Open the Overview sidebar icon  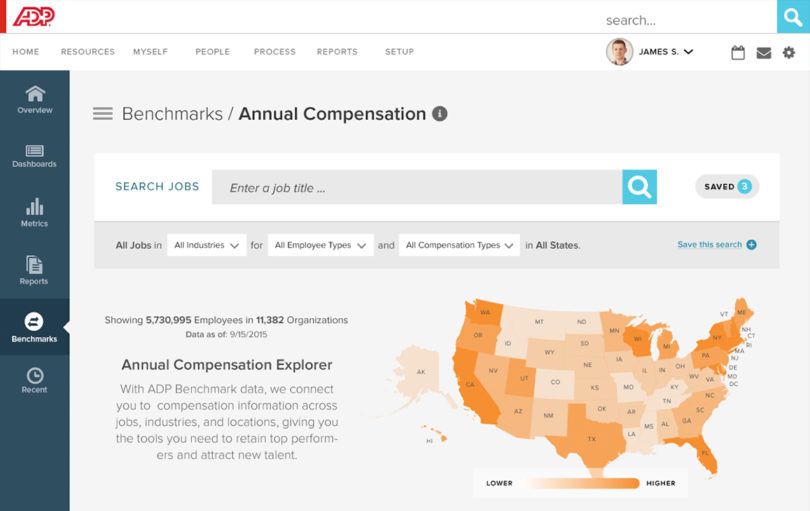[35, 98]
